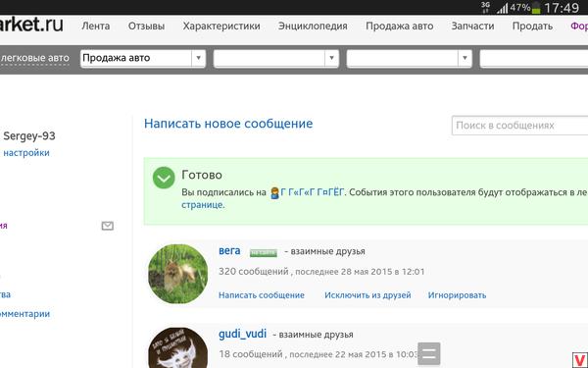
Task: Click the subscribed user name link in notification
Action: click(312, 192)
